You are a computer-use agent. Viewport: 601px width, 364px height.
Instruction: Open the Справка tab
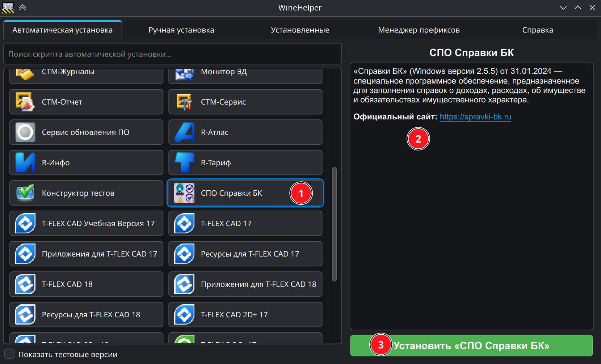click(x=537, y=30)
